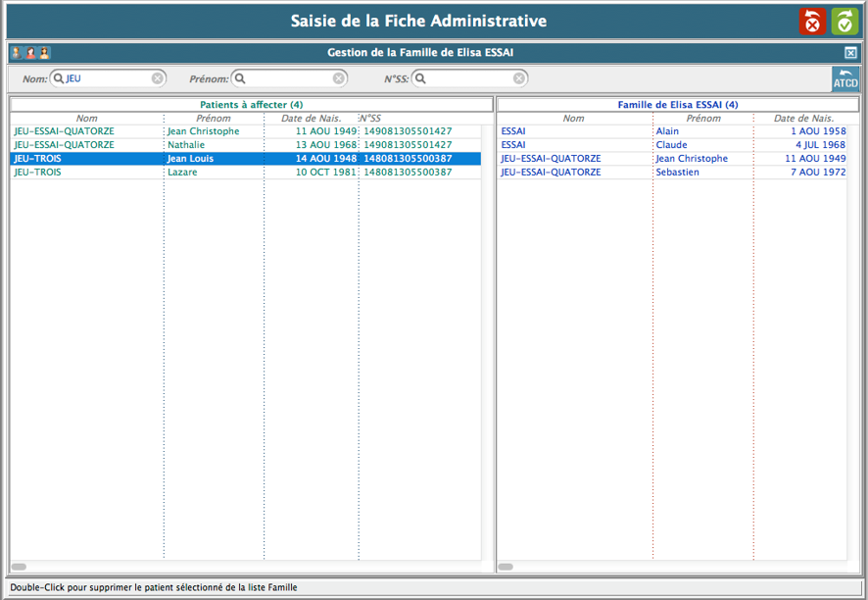Image resolution: width=868 pixels, height=600 pixels.
Task: Click the patients list horizontal scrollbar
Action: (19, 567)
